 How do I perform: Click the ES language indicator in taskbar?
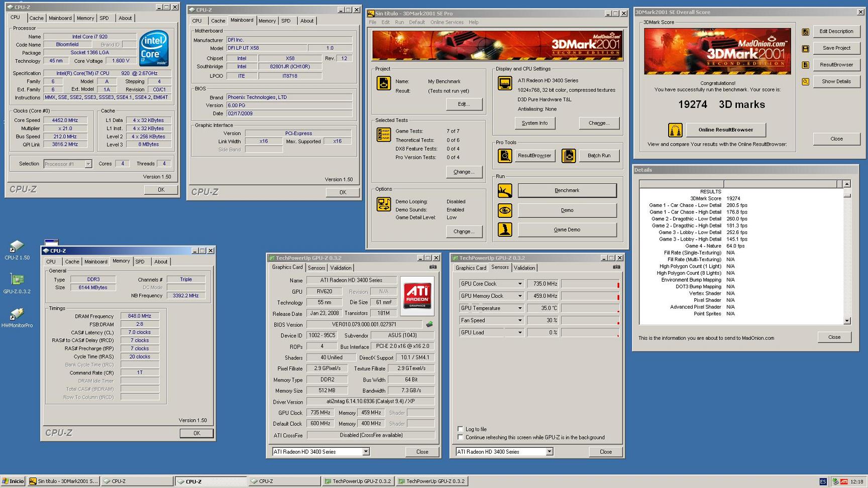click(x=823, y=481)
